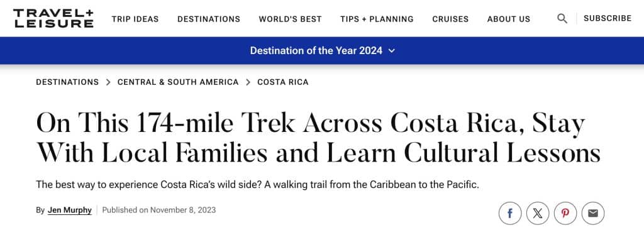Image resolution: width=644 pixels, height=242 pixels.
Task: Click the article headline text
Action: (x=318, y=138)
